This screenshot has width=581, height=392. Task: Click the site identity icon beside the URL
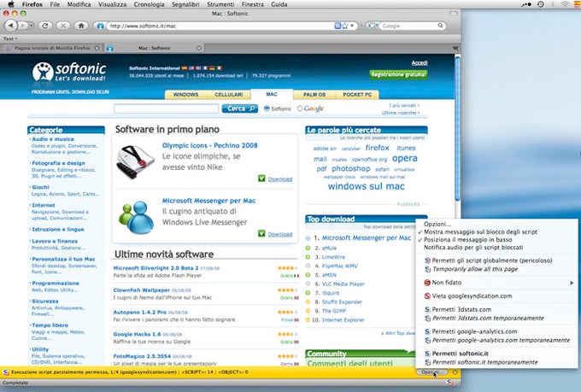(x=101, y=26)
